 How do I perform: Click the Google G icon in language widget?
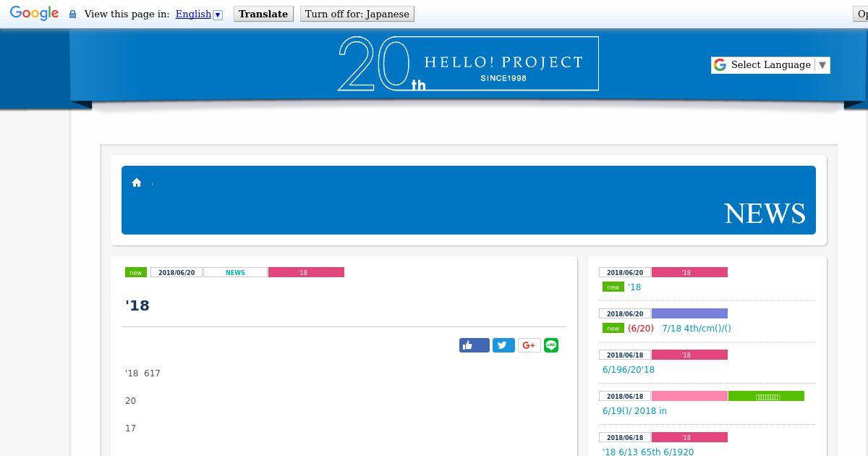coord(720,64)
